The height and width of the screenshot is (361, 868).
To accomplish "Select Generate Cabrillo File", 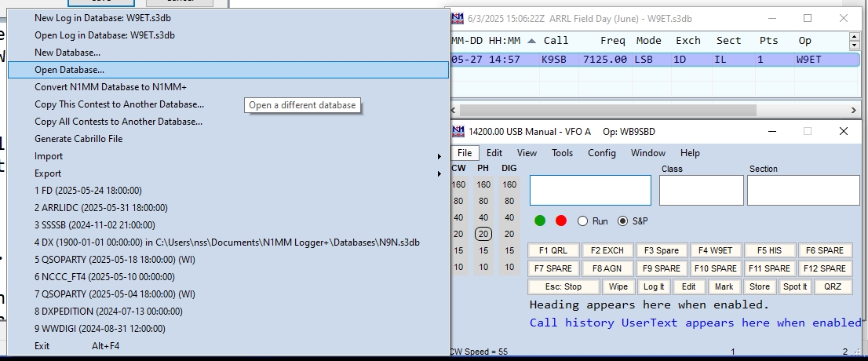I will (x=78, y=139).
